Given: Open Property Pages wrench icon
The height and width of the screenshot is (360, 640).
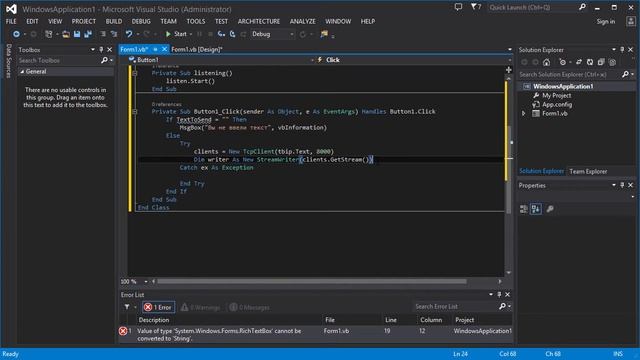Looking at the screenshot, I should pos(550,209).
